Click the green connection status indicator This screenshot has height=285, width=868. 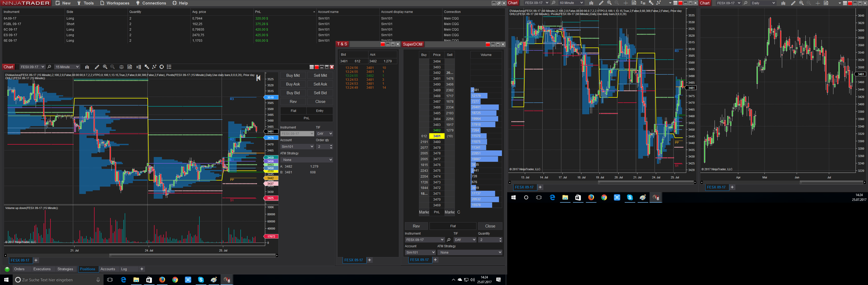coord(7,269)
